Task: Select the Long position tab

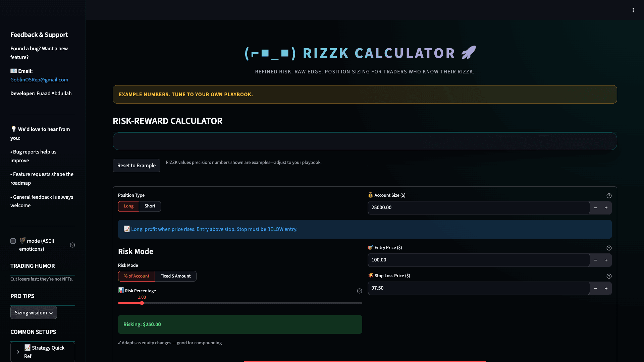Action: pos(128,206)
